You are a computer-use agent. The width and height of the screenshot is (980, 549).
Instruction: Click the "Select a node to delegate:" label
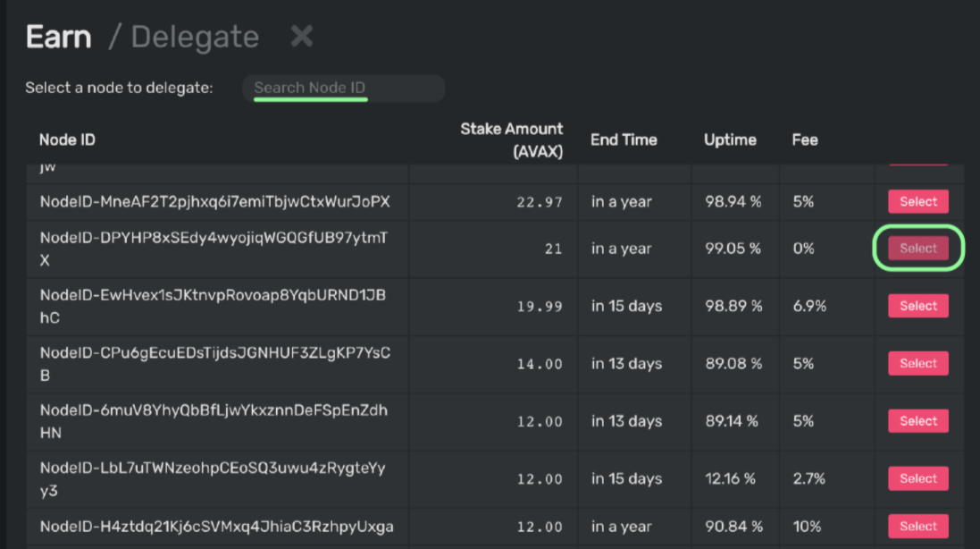coord(119,89)
